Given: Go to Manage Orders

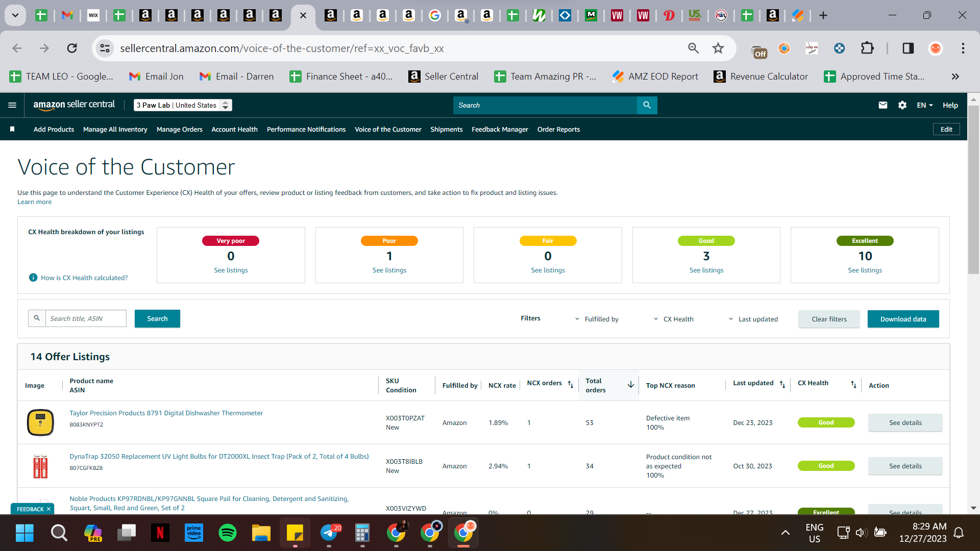Looking at the screenshot, I should [180, 130].
